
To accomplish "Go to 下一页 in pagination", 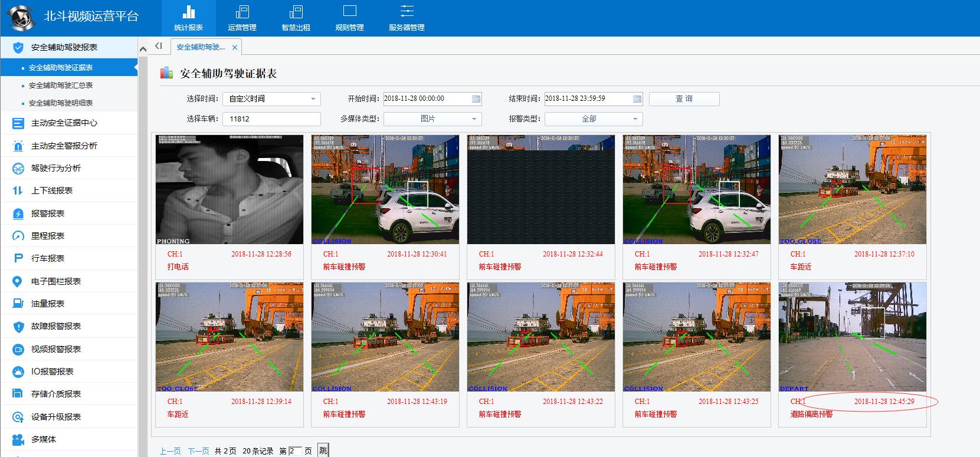I will coord(198,451).
